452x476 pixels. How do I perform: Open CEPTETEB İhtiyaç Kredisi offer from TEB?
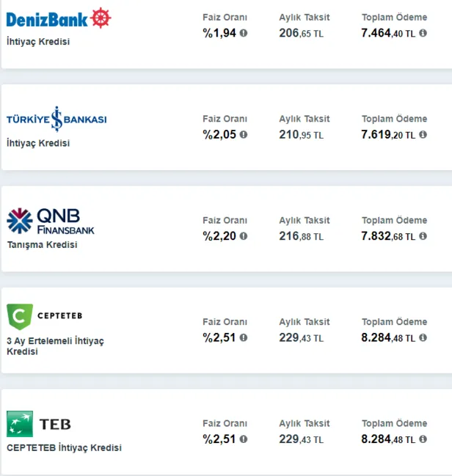pos(64,447)
